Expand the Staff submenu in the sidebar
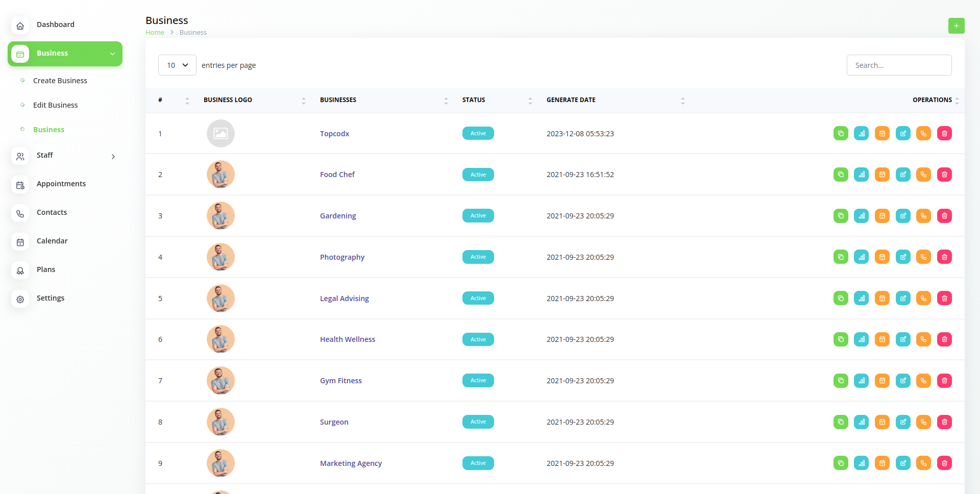 [x=113, y=156]
